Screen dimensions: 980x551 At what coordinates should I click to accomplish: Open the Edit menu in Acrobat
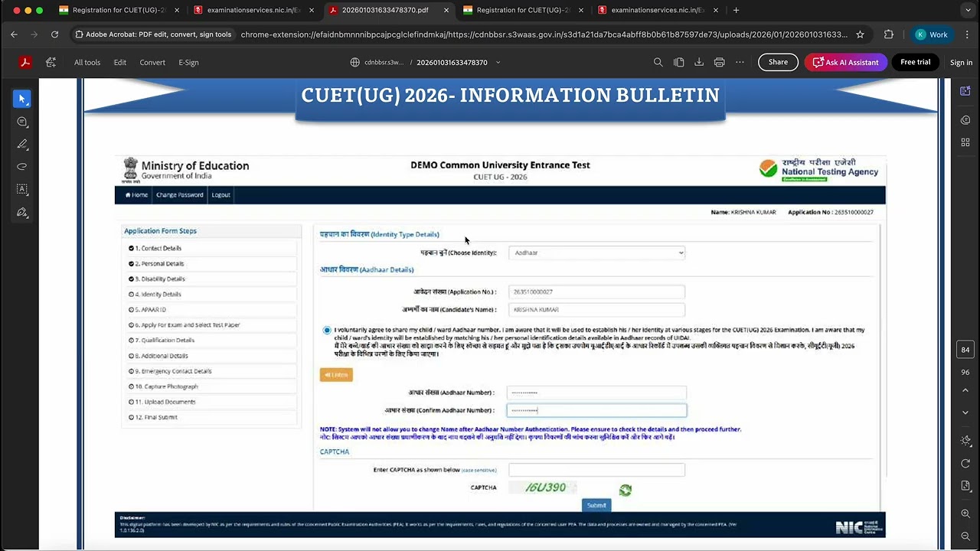[x=120, y=62]
